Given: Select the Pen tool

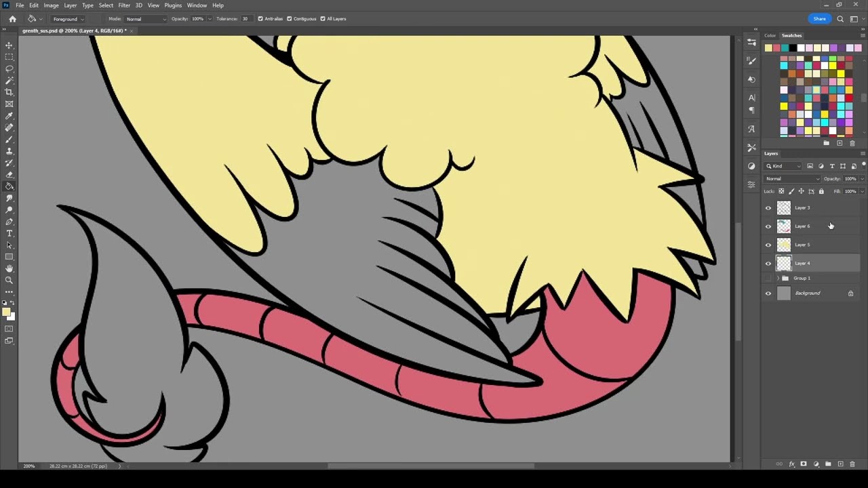Looking at the screenshot, I should 9,222.
